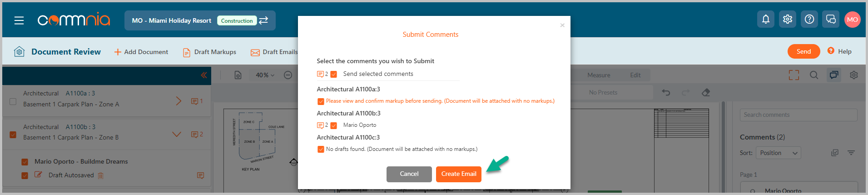Open the settings gear in header

coord(788,19)
